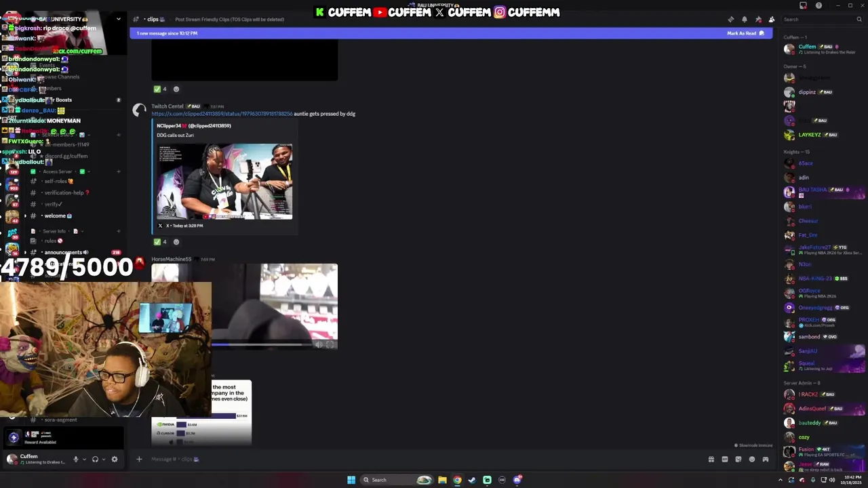
Task: Open the emoji picker icon
Action: 751,459
